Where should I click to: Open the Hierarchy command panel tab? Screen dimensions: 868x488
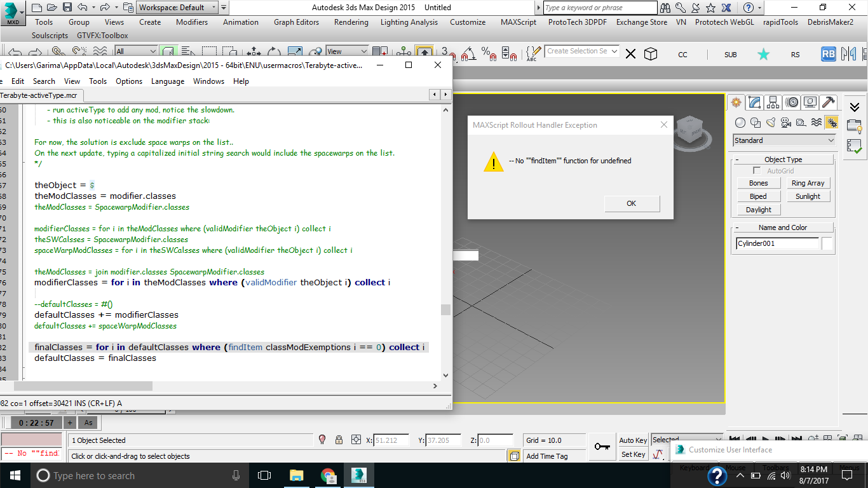pyautogui.click(x=773, y=102)
